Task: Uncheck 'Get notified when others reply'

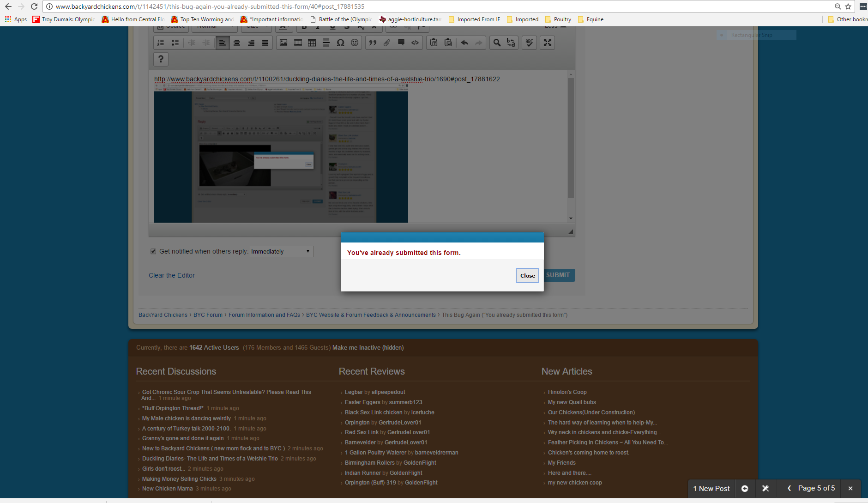Action: click(153, 251)
